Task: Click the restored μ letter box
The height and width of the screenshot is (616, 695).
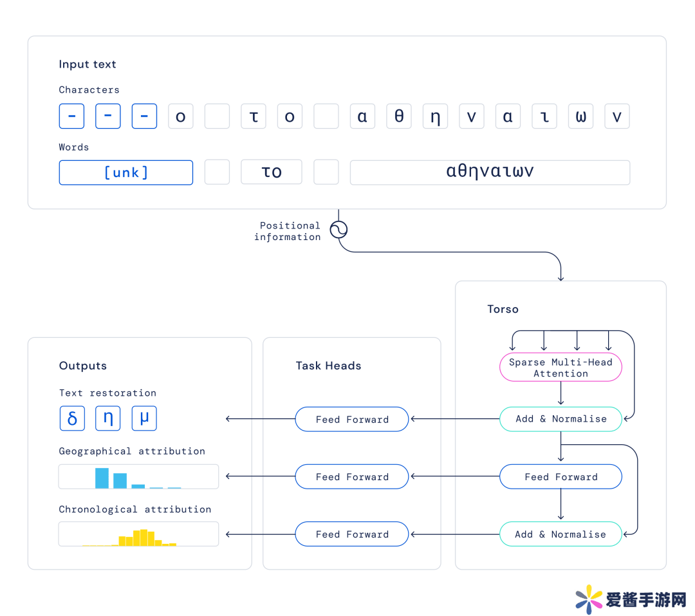Action: (x=144, y=418)
